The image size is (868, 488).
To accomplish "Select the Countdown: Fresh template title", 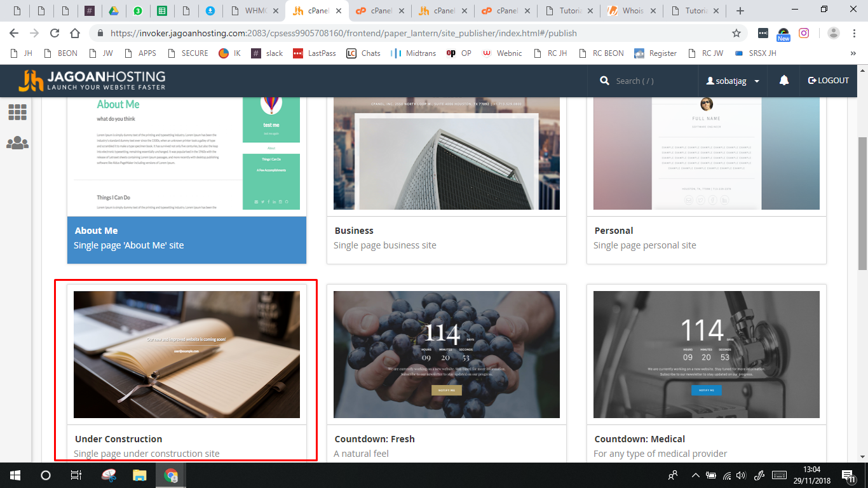I will pos(374,439).
